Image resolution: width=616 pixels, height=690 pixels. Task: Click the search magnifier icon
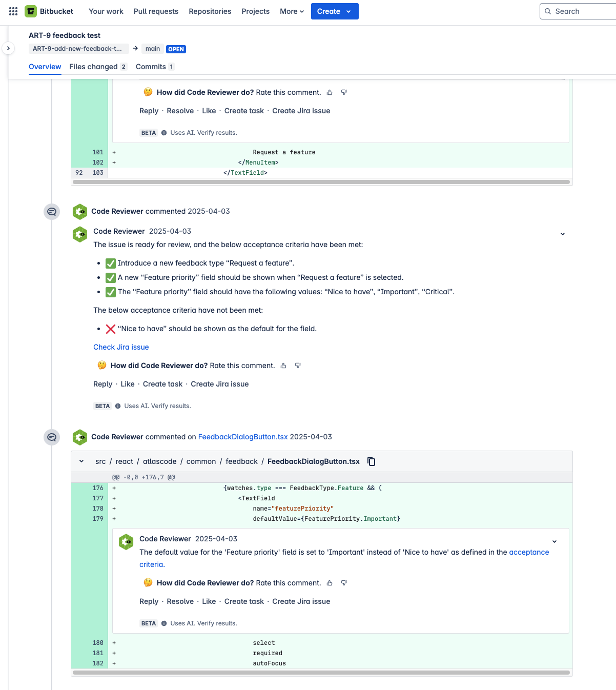(x=548, y=11)
